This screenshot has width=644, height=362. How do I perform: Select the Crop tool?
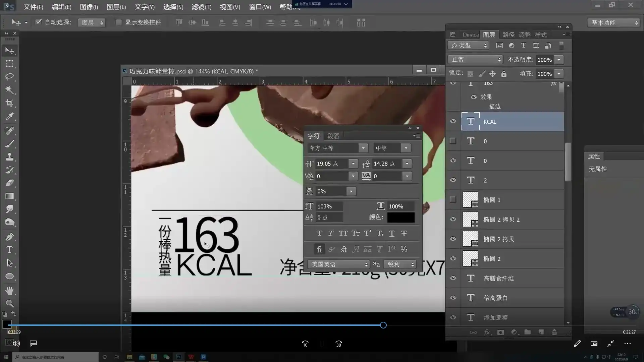[x=9, y=103]
